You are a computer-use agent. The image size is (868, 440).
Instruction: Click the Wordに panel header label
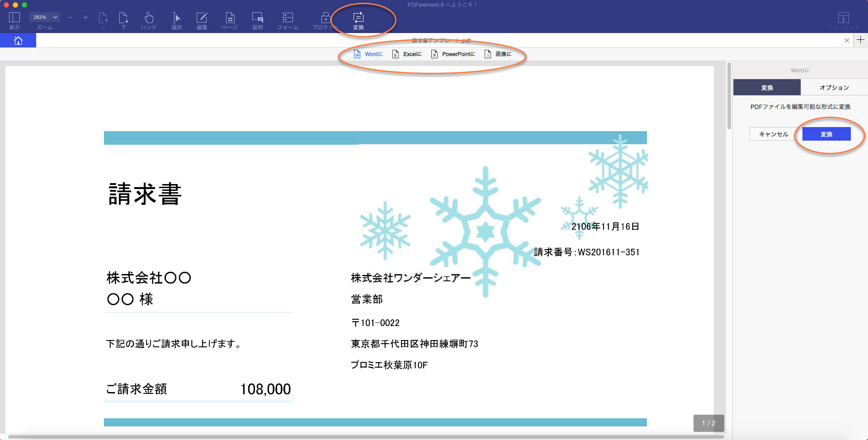800,70
